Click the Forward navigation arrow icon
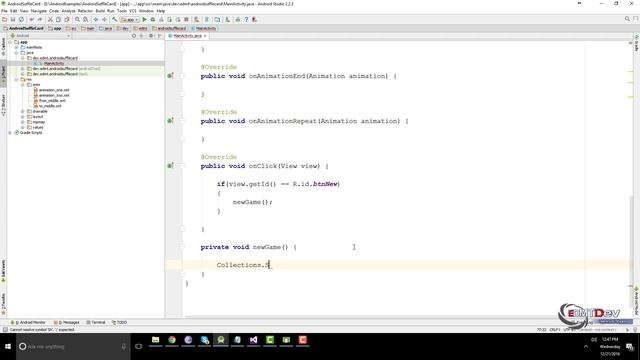640x360 pixels. coord(104,20)
